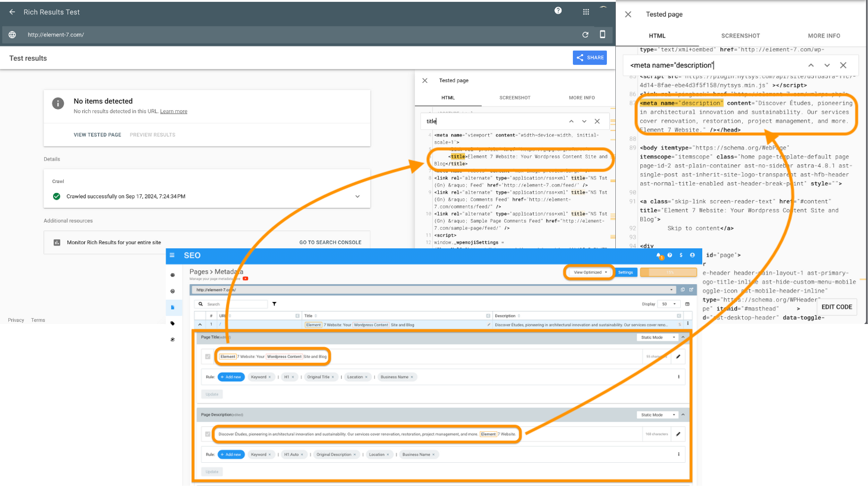Click the EDIT CODE button
Viewport: 868px width, 486px height.
click(837, 307)
